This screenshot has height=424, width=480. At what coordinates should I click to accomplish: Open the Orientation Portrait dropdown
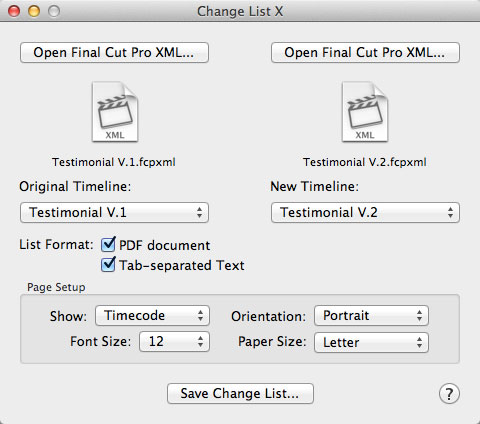click(x=371, y=315)
